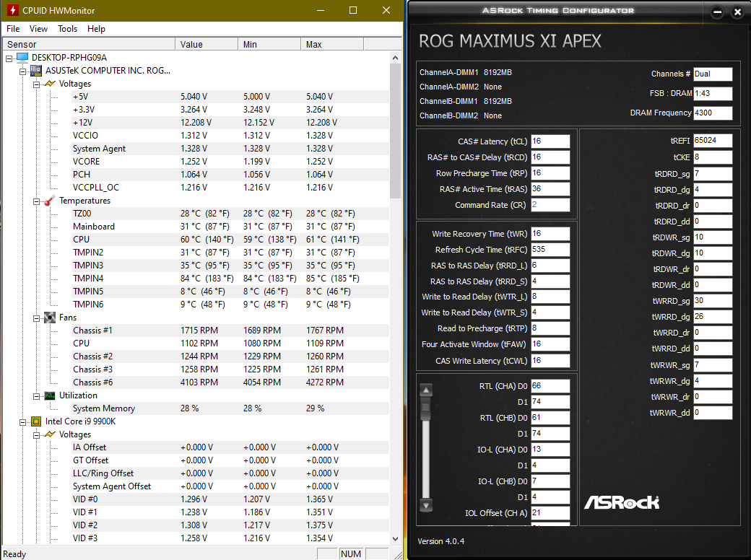Click the Fans category fan icon
The height and width of the screenshot is (560, 751).
tap(50, 318)
